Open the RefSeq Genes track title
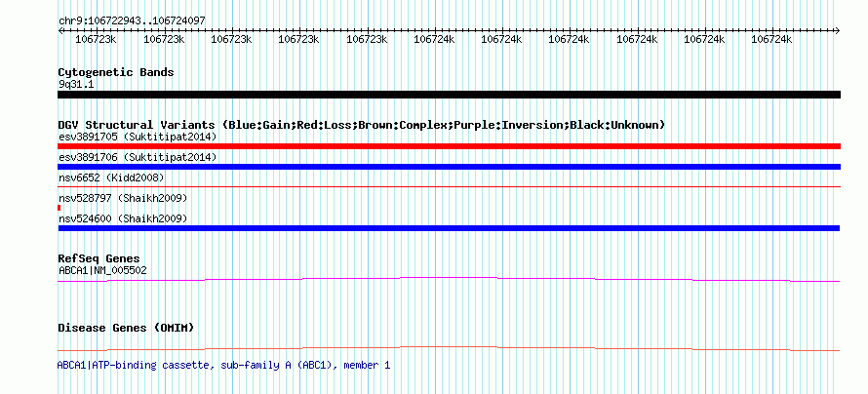Viewport: 868px width, 394px height. pos(99,258)
